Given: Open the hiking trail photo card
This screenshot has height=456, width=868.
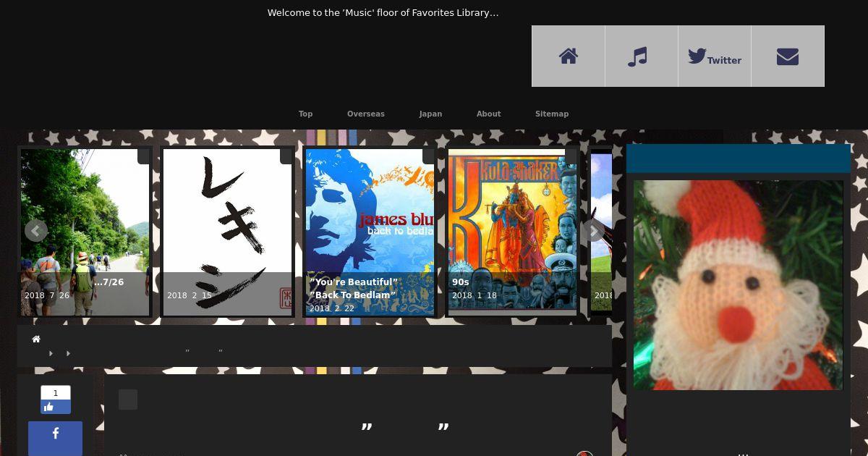Looking at the screenshot, I should (85, 232).
